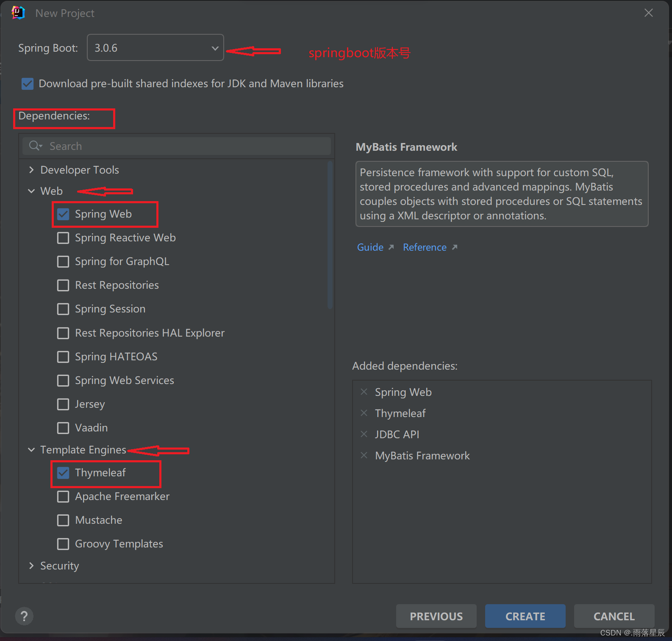Expand the Security category
This screenshot has width=672, height=641.
[x=31, y=566]
